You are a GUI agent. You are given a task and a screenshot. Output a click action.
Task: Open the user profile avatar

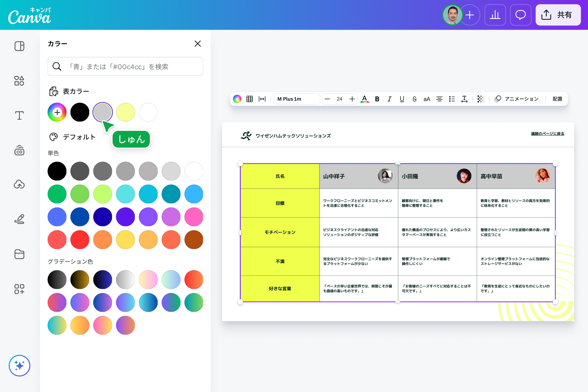[452, 15]
